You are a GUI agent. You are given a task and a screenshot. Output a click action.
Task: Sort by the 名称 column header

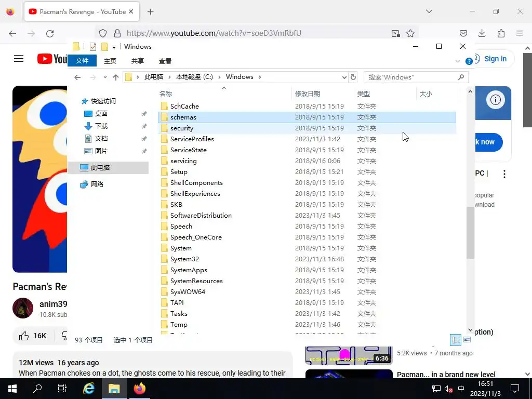click(224, 94)
